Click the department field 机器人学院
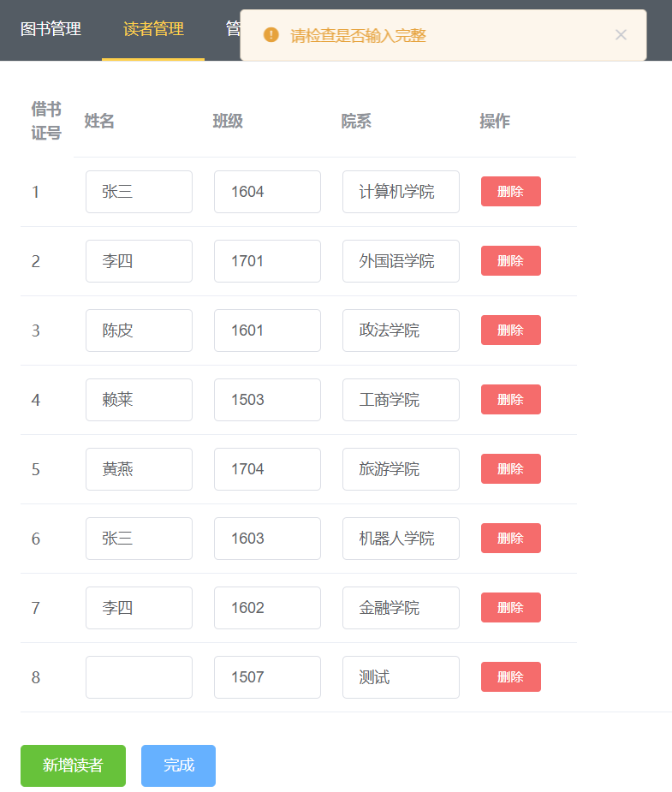The image size is (672, 792). coord(401,539)
